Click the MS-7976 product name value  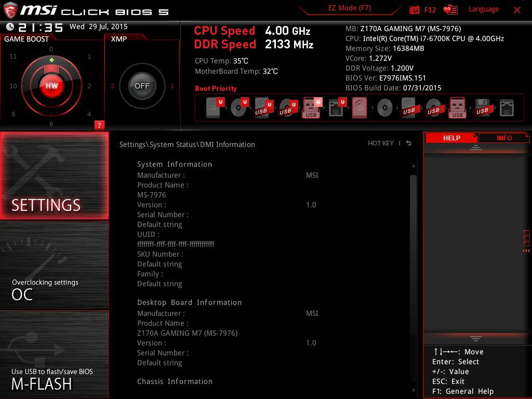[x=152, y=195]
